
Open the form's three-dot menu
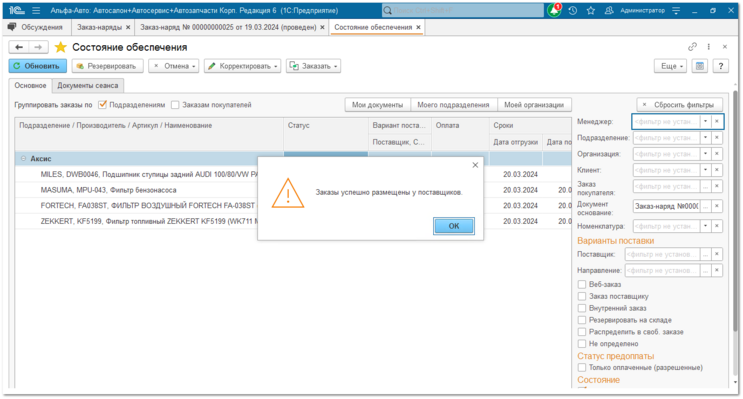click(708, 46)
